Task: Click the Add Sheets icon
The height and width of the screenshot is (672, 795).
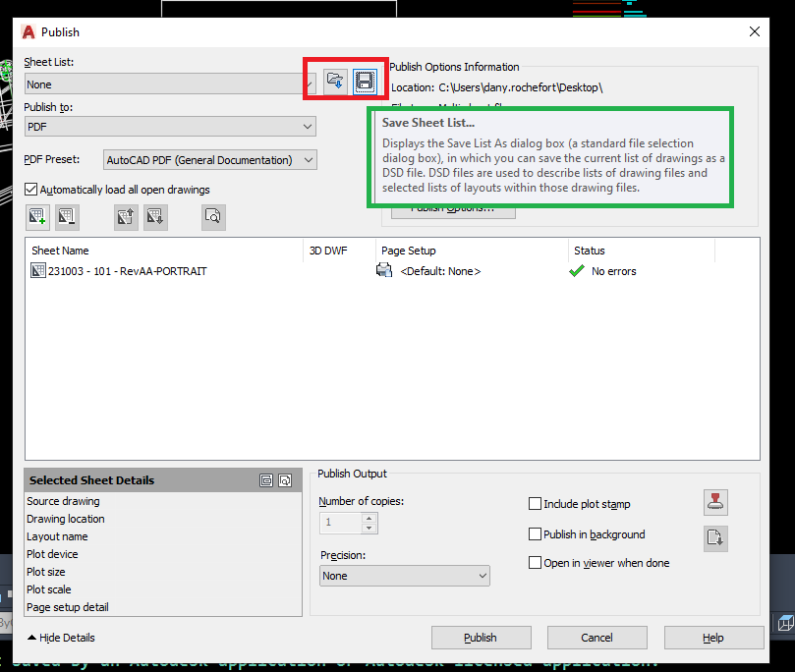Action: coord(37,217)
